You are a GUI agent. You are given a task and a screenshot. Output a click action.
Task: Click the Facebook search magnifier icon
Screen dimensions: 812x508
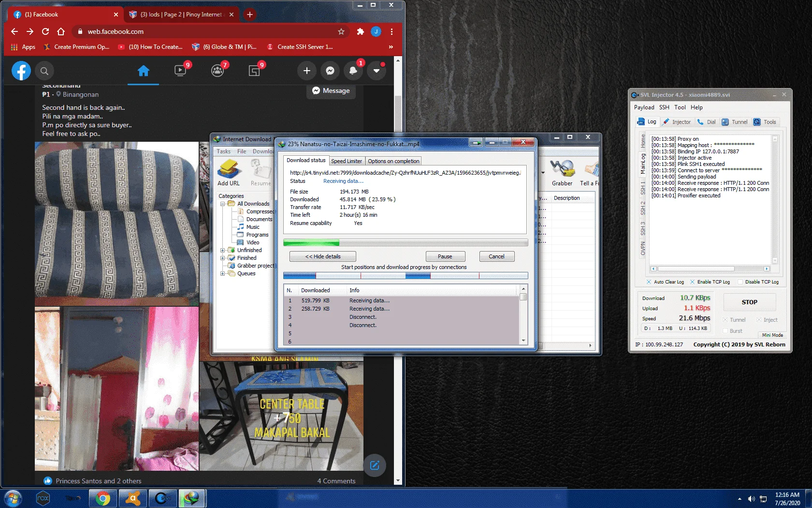tap(44, 71)
